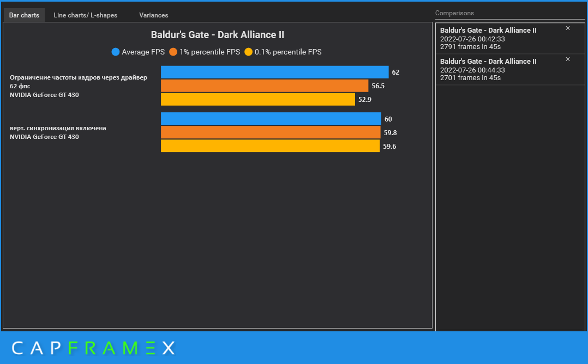Switch to the Bar charts tab

(x=24, y=15)
